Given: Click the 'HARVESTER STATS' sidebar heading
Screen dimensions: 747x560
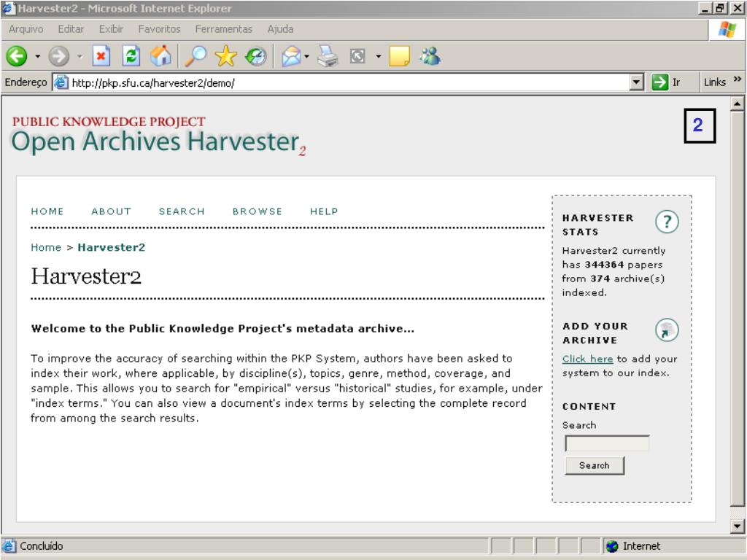Looking at the screenshot, I should pyautogui.click(x=598, y=225).
